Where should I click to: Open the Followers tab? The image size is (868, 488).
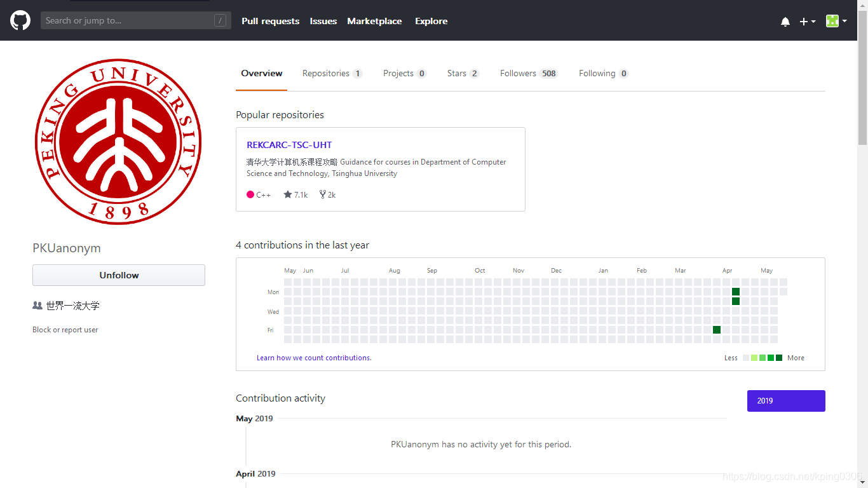tap(529, 73)
